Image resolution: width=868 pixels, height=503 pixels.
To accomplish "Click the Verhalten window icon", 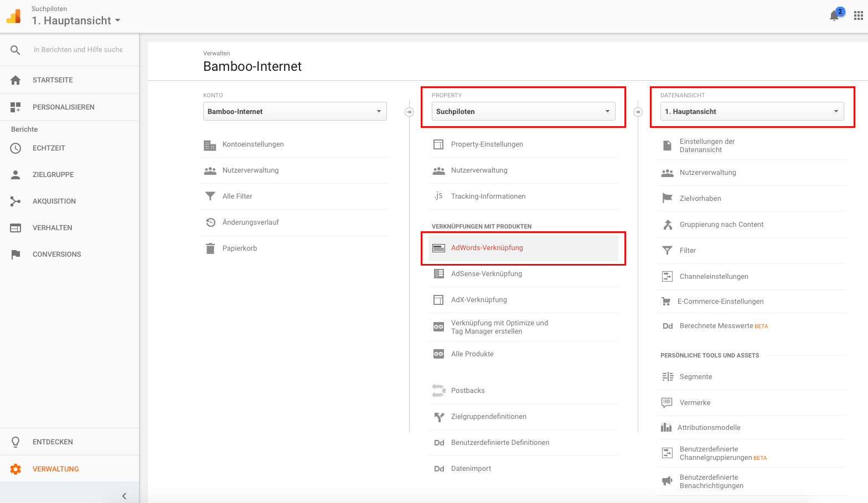I will tap(15, 228).
